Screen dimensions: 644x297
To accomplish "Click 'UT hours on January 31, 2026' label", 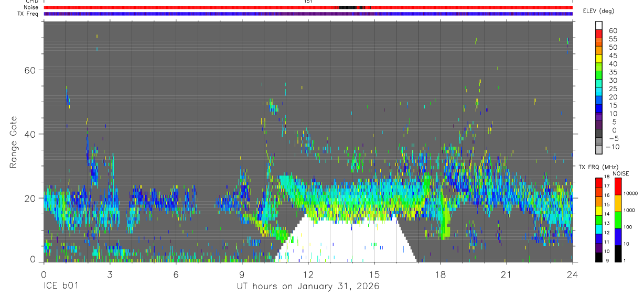I will [x=308, y=286].
